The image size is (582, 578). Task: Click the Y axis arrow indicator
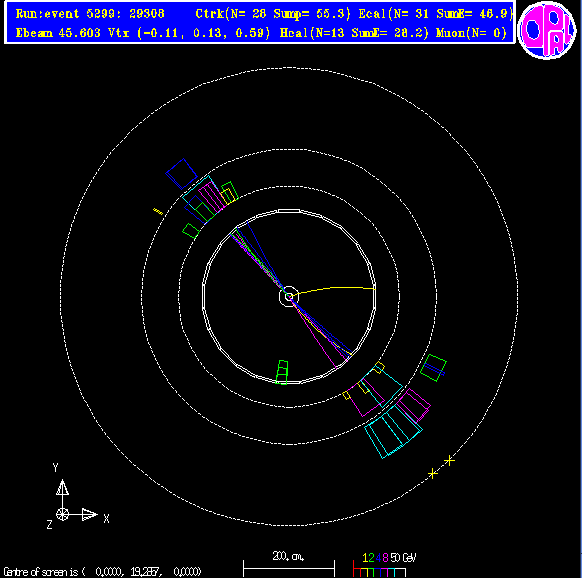coord(62,487)
